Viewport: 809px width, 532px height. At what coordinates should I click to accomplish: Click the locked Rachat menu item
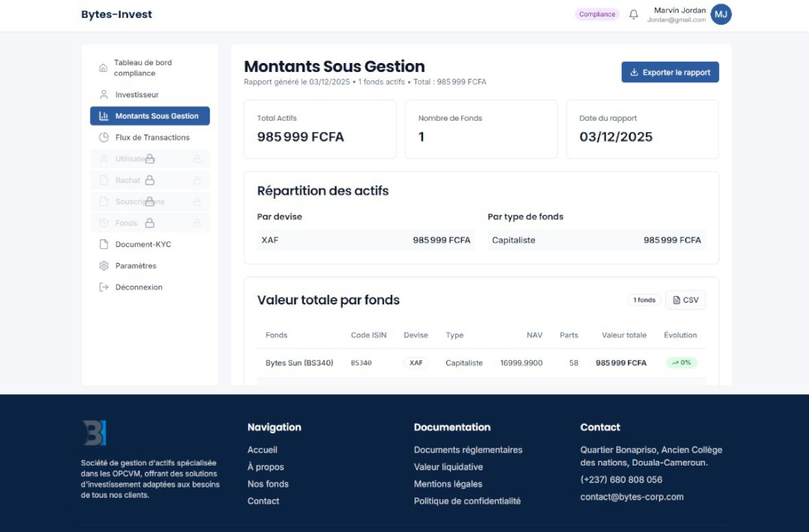point(128,180)
